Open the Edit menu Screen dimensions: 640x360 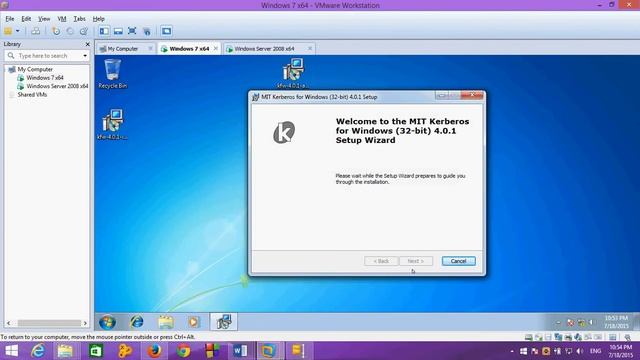[26, 19]
